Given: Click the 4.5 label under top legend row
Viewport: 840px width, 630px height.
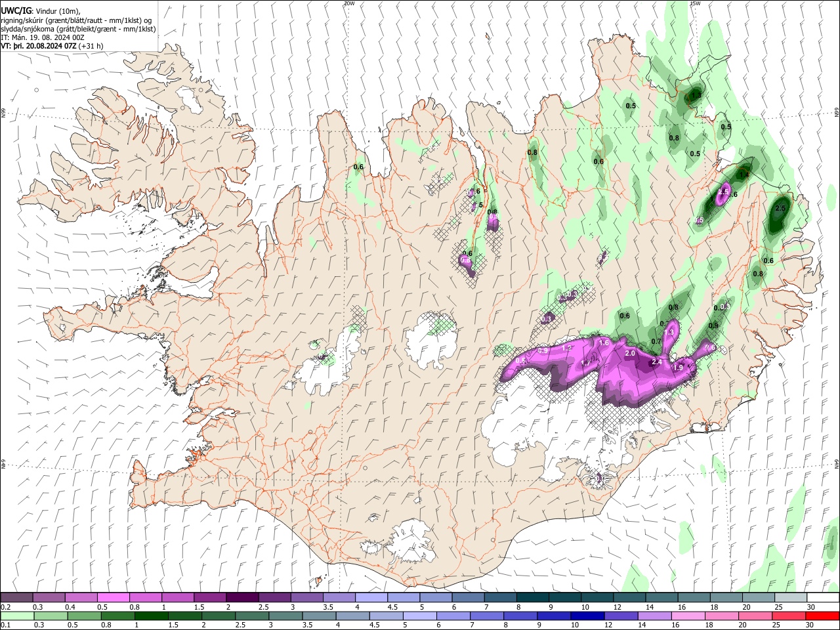Looking at the screenshot, I should (x=392, y=607).
